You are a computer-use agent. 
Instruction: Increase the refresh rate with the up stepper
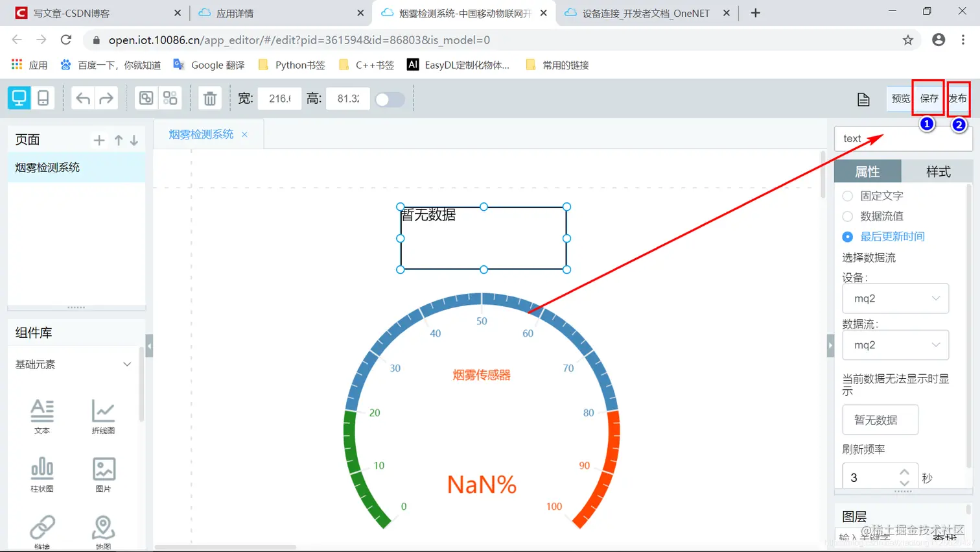pyautogui.click(x=904, y=472)
